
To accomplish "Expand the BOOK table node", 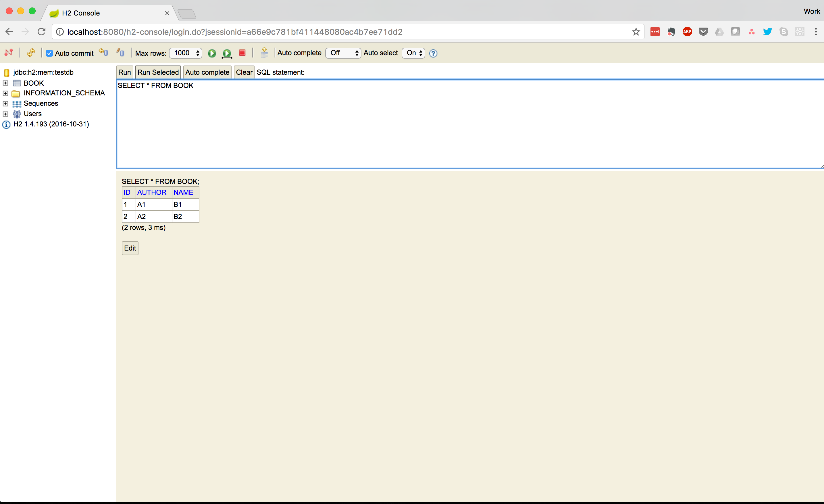I will click(x=5, y=83).
